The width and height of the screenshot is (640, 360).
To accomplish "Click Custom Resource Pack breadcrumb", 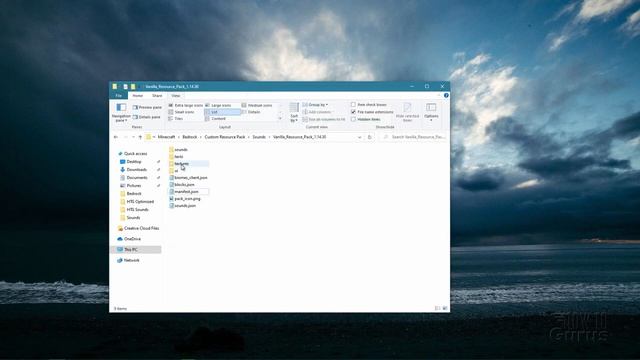I will point(224,137).
